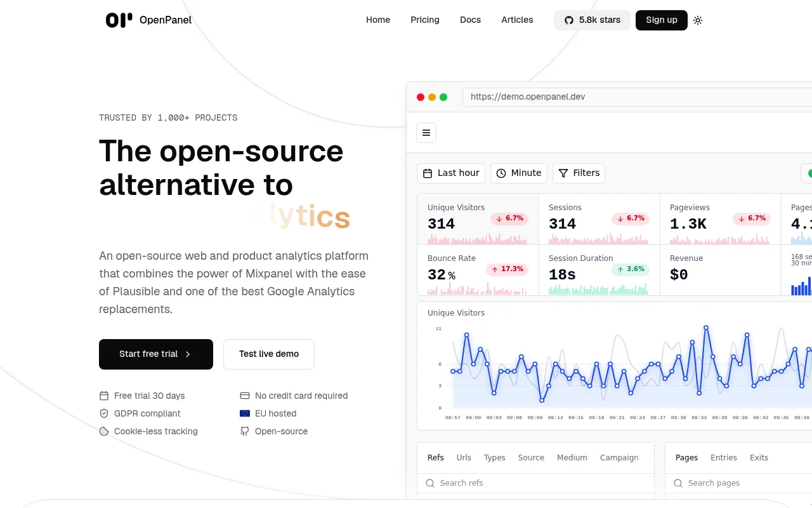This screenshot has width=812, height=508.
Task: Go to the Home nav link
Action: pyautogui.click(x=378, y=20)
